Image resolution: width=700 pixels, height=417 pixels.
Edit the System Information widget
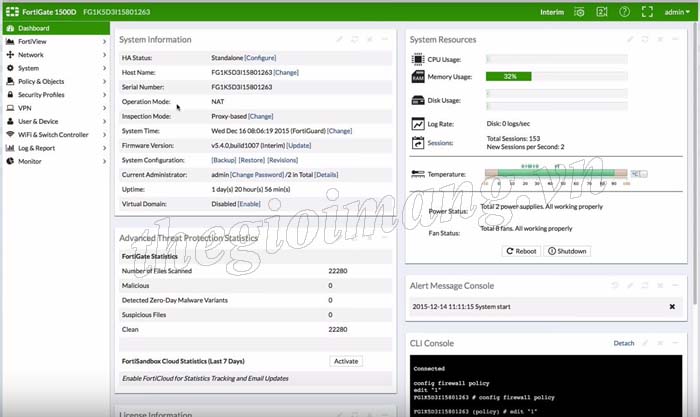click(x=340, y=39)
